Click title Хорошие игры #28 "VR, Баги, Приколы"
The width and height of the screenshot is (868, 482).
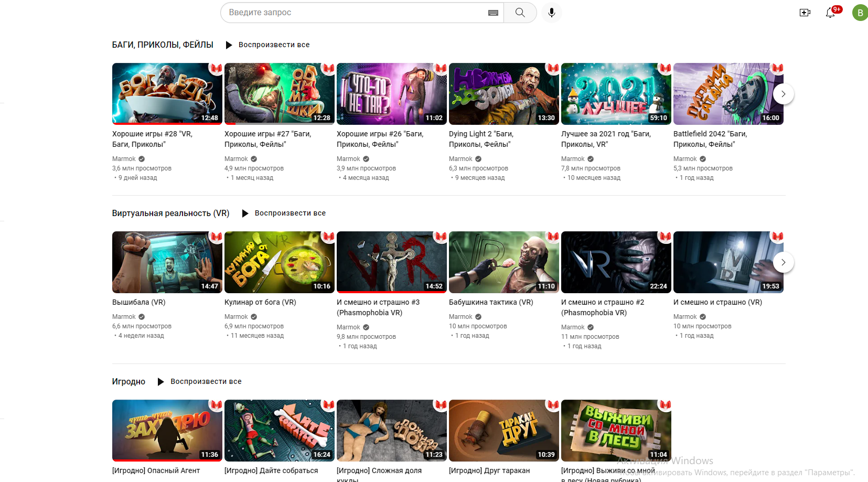pyautogui.click(x=152, y=139)
